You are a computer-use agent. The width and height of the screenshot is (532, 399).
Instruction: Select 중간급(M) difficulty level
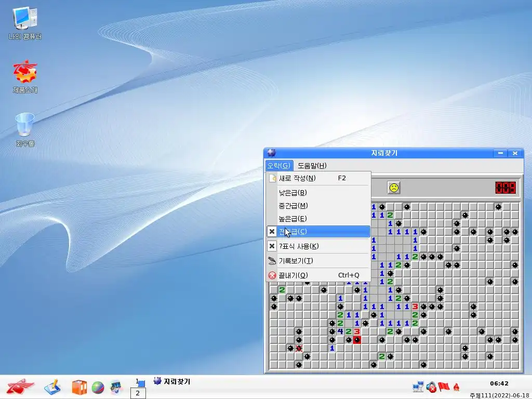[318, 206]
